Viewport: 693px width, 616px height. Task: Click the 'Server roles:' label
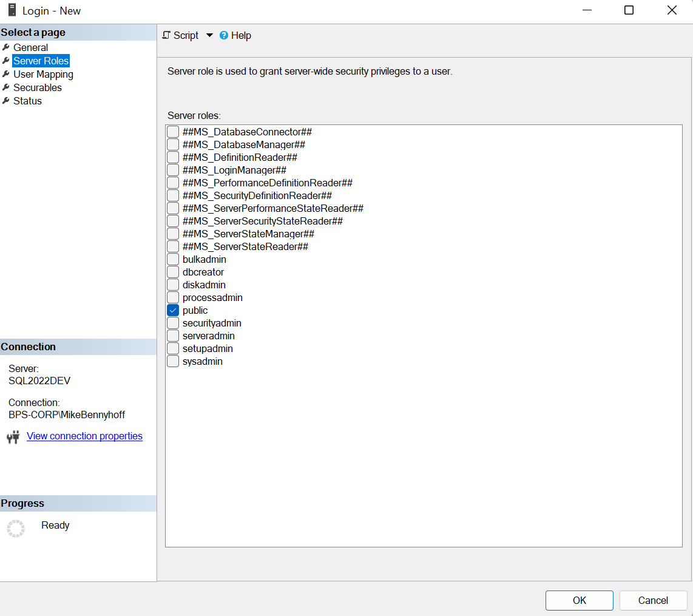click(194, 116)
